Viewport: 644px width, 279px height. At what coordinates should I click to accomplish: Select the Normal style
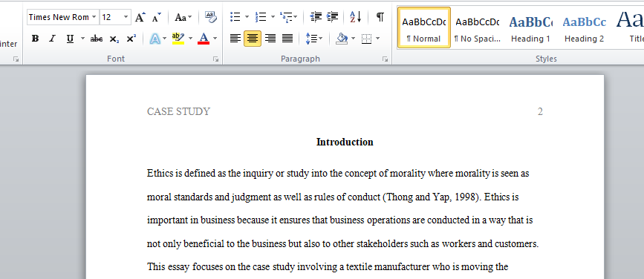tap(424, 27)
